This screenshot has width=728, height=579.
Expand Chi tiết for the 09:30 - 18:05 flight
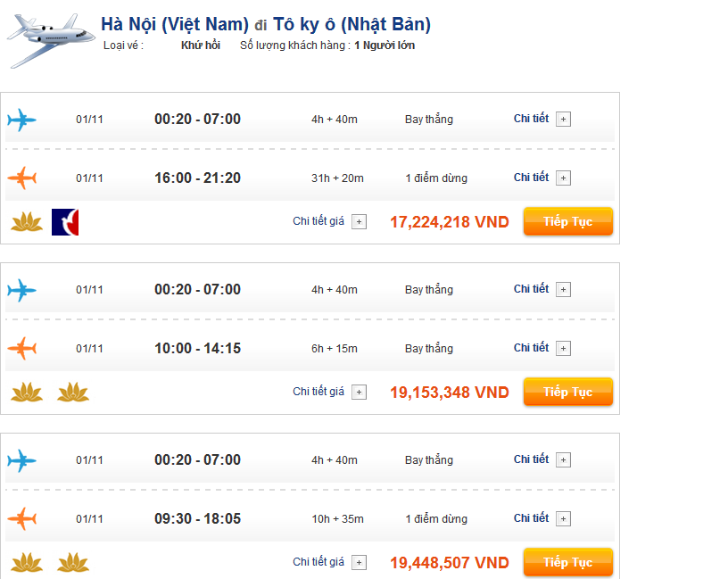point(563,519)
